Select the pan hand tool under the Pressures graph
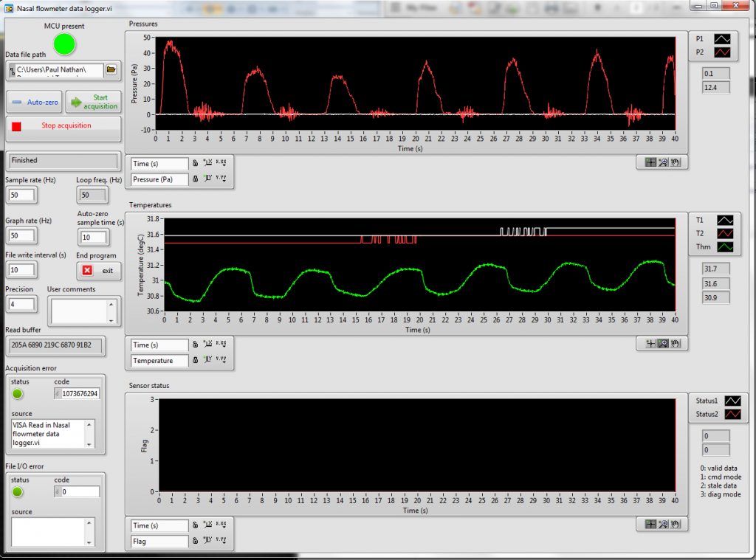This screenshot has width=756, height=560. [676, 162]
